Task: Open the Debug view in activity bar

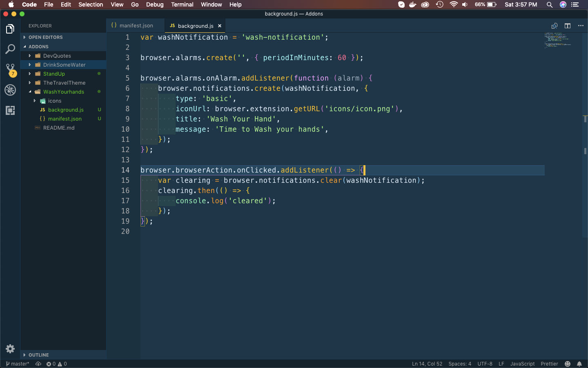Action: tap(10, 90)
